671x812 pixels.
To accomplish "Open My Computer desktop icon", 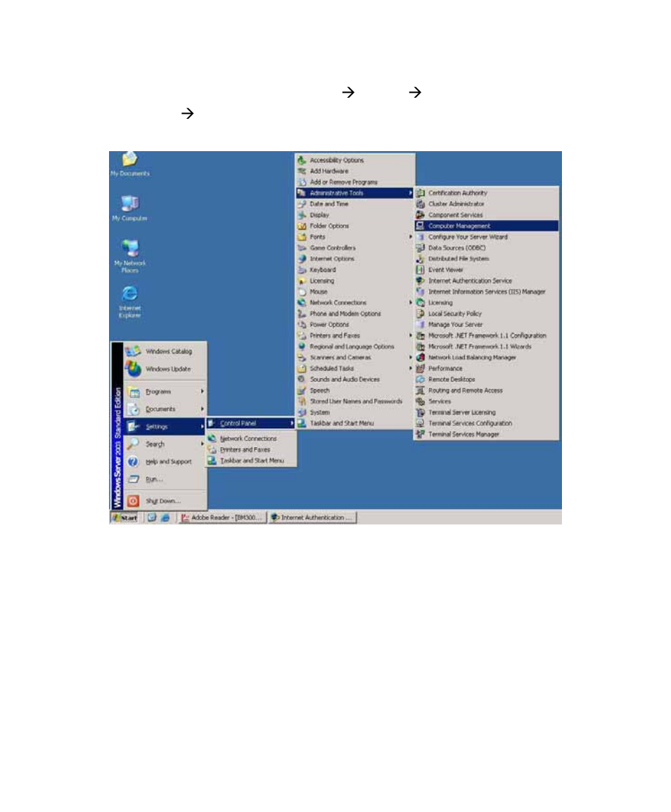I will tap(129, 208).
